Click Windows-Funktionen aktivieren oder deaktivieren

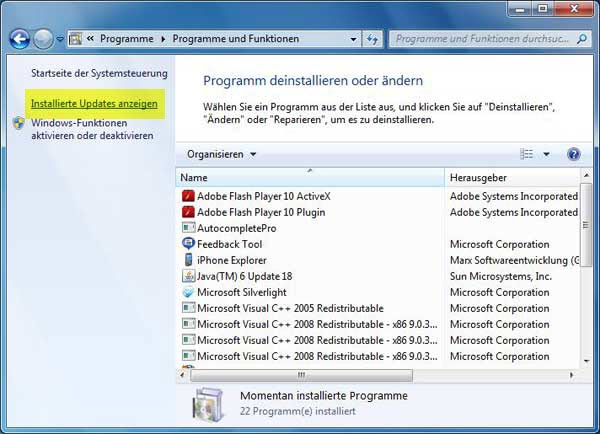[91, 128]
